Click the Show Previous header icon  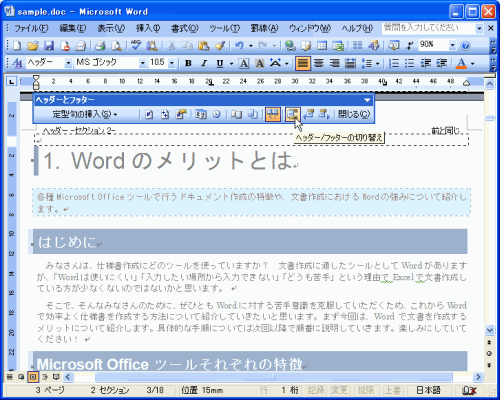click(x=309, y=114)
